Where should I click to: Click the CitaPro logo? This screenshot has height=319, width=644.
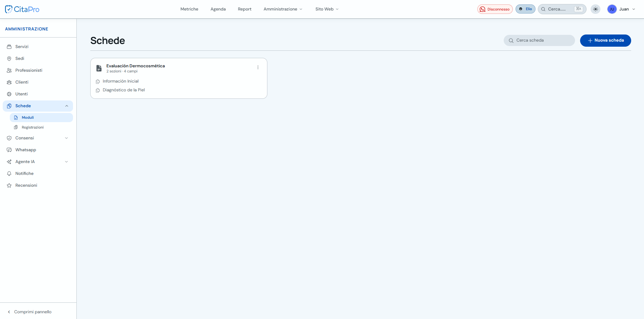click(22, 9)
